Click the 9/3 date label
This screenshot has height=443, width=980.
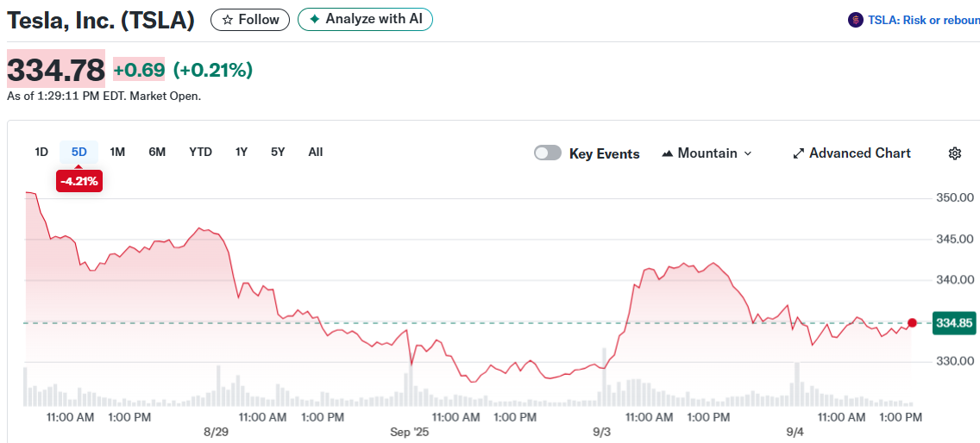(602, 433)
